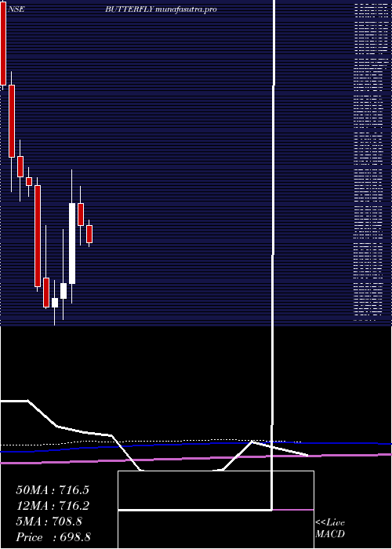Click the Price : 698.8 reading
This screenshot has height=549, width=392.
53,537
